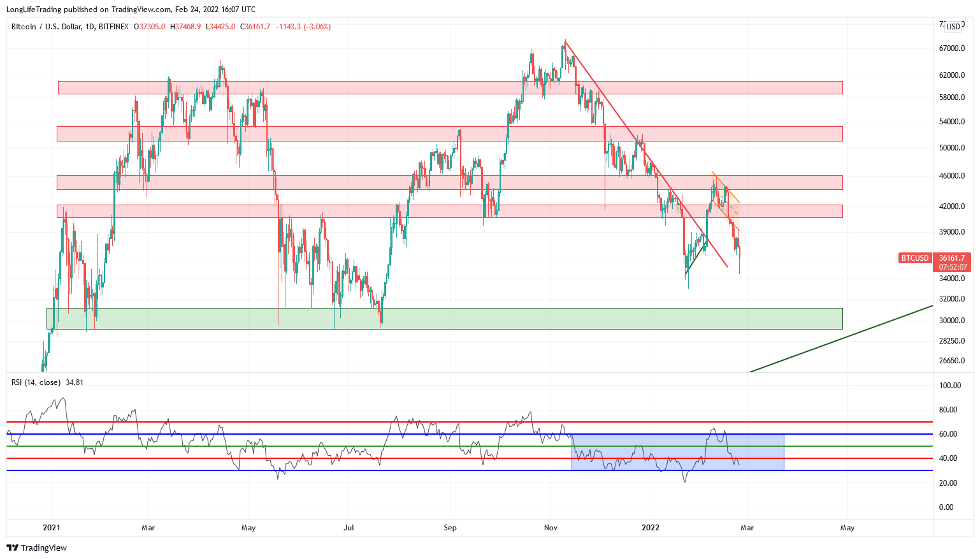The height and width of the screenshot is (559, 980).
Task: Click the Jul label on time axis
Action: coord(349,528)
